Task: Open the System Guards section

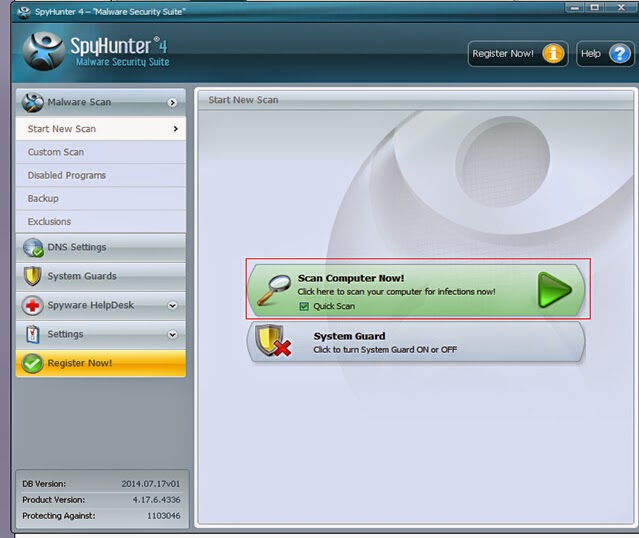Action: 101,276
